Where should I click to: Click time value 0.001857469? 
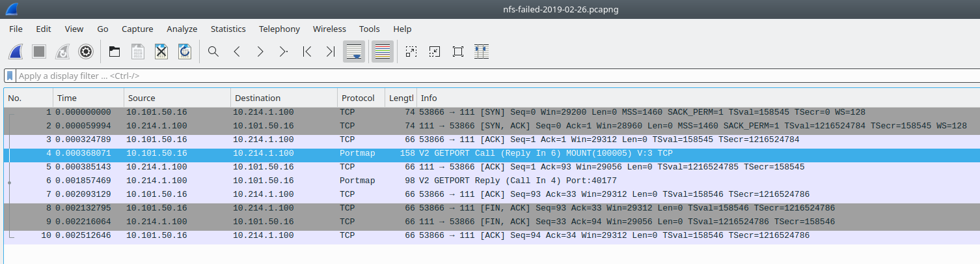83,181
